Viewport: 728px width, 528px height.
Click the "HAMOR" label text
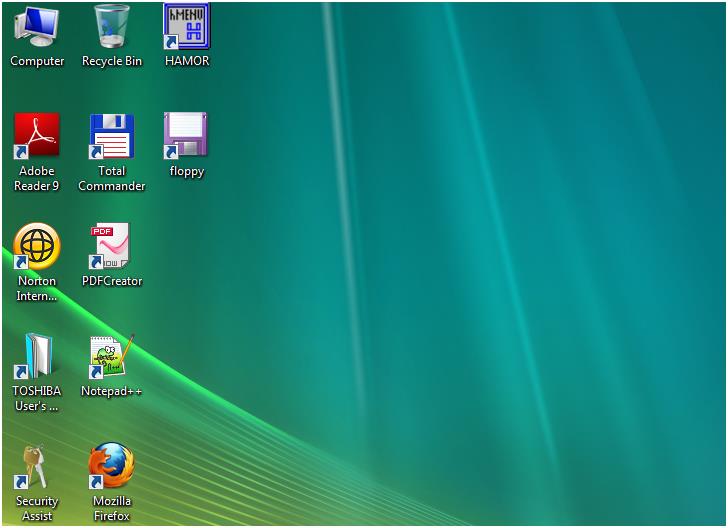coord(187,61)
